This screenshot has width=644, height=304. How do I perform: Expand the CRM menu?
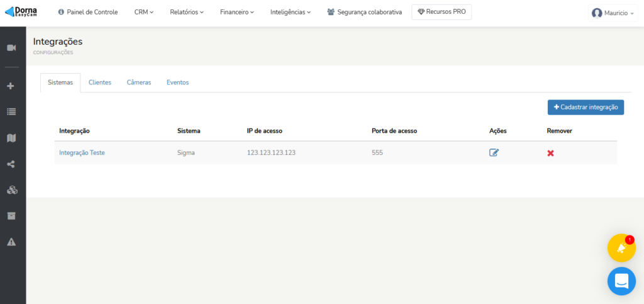tap(144, 13)
